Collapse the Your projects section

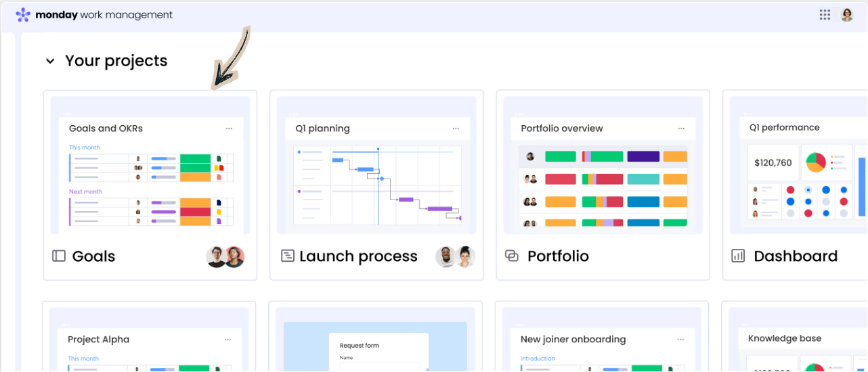tap(50, 62)
